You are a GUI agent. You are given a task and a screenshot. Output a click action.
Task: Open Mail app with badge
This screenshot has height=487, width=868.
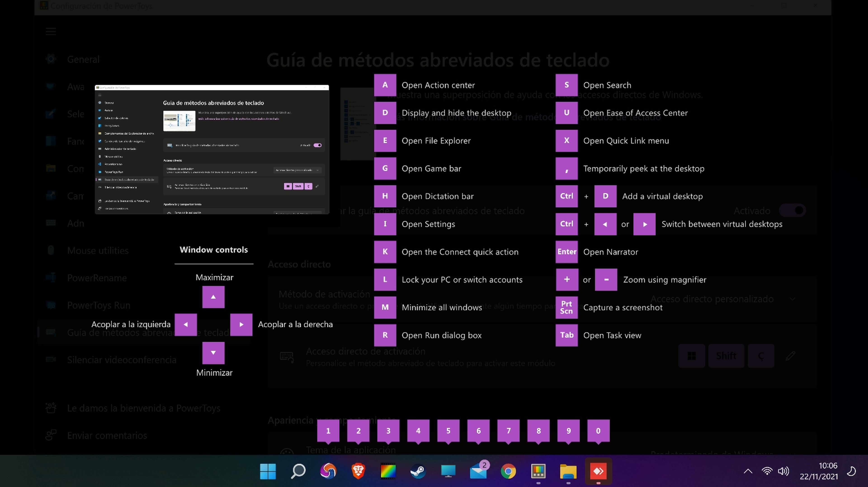coord(479,471)
